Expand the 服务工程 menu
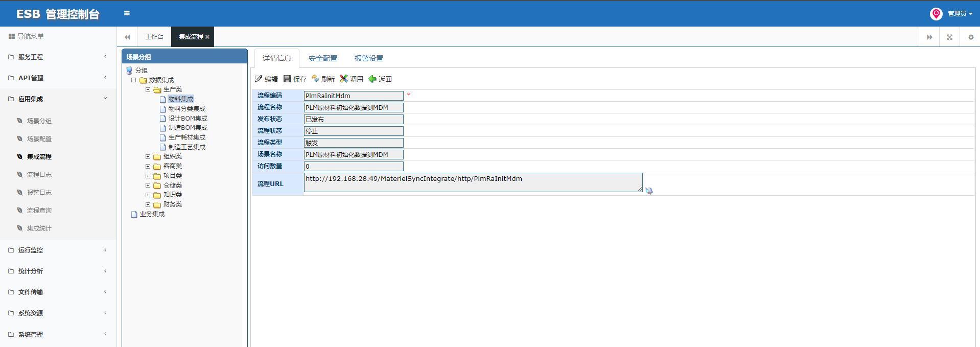 point(58,57)
